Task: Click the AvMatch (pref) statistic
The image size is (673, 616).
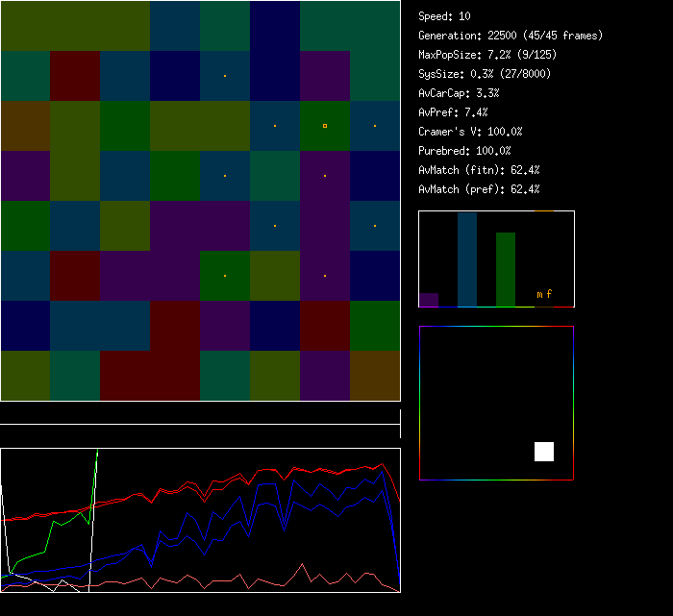Action: (x=480, y=189)
